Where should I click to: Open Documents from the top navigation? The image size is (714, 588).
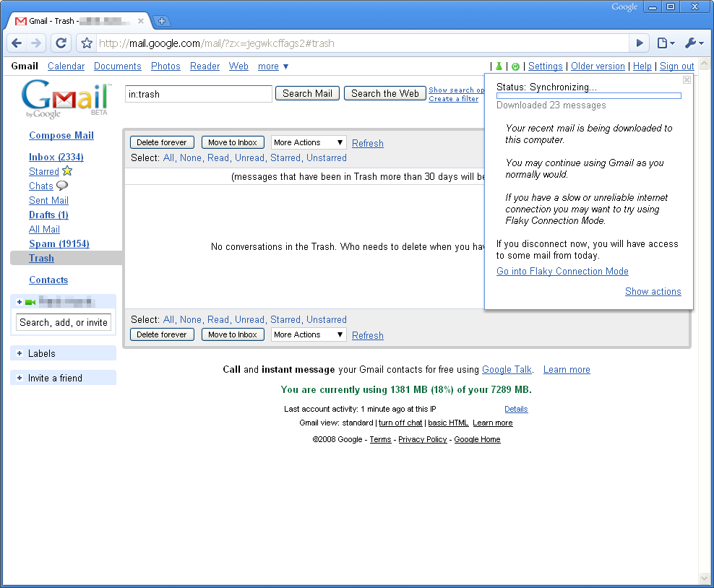pyautogui.click(x=118, y=66)
